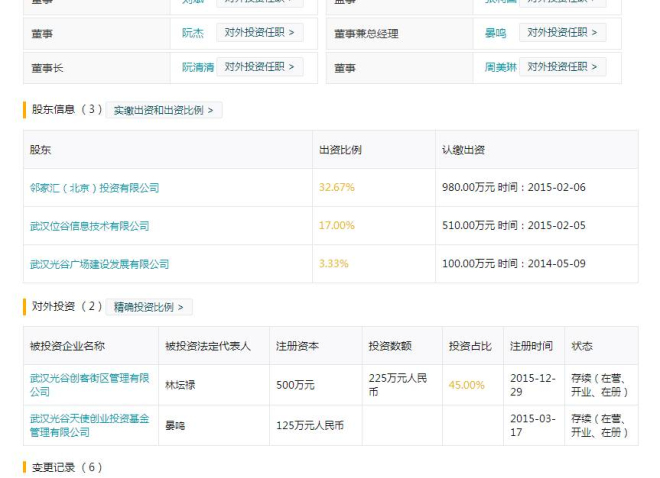This screenshot has width=660, height=478.
Task: Select the 变更记录 (6) section heading
Action: pyautogui.click(x=67, y=467)
